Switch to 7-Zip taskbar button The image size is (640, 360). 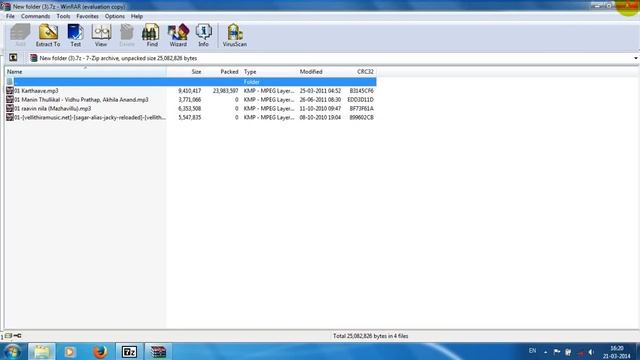129,352
